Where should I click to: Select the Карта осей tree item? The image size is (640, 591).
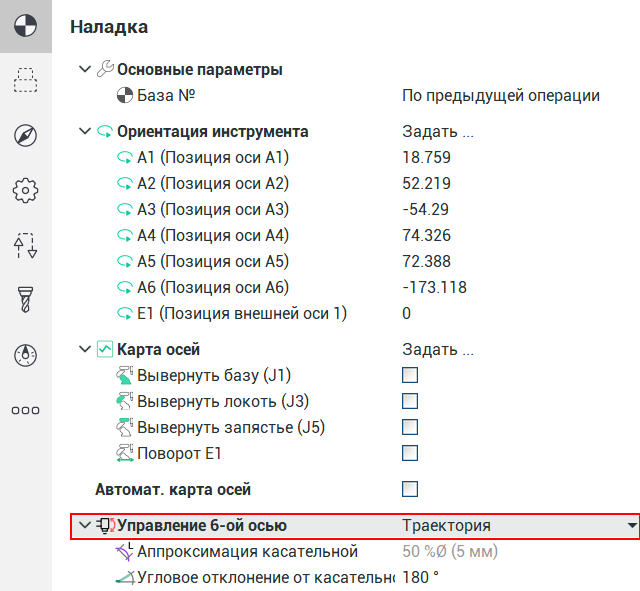[158, 350]
